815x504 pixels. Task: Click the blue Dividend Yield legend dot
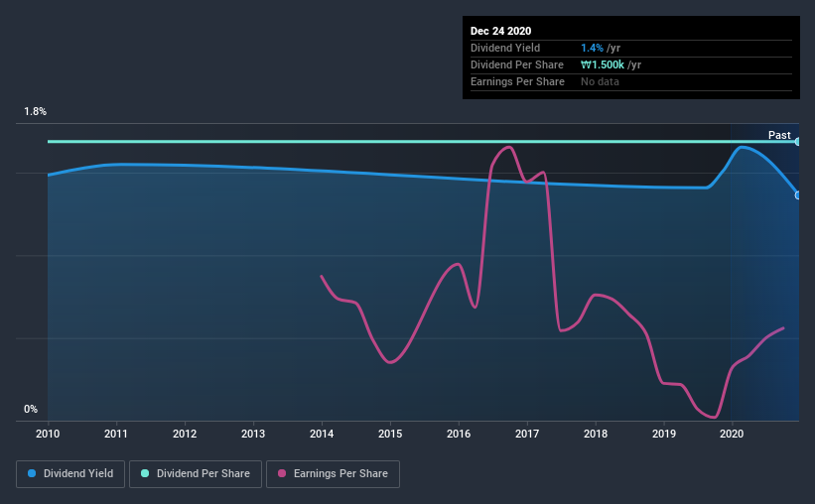[x=32, y=473]
